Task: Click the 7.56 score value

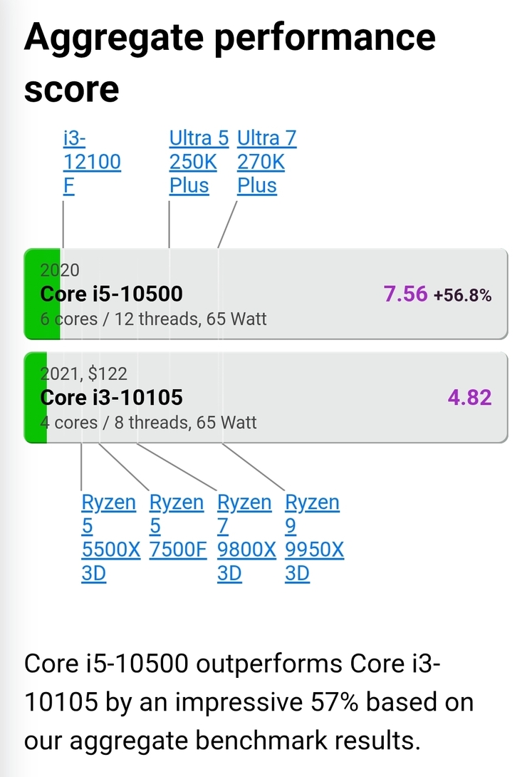Action: pos(405,294)
